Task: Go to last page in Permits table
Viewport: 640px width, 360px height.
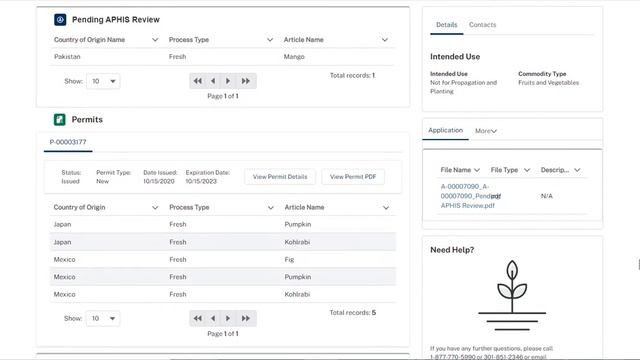Action: (246, 318)
